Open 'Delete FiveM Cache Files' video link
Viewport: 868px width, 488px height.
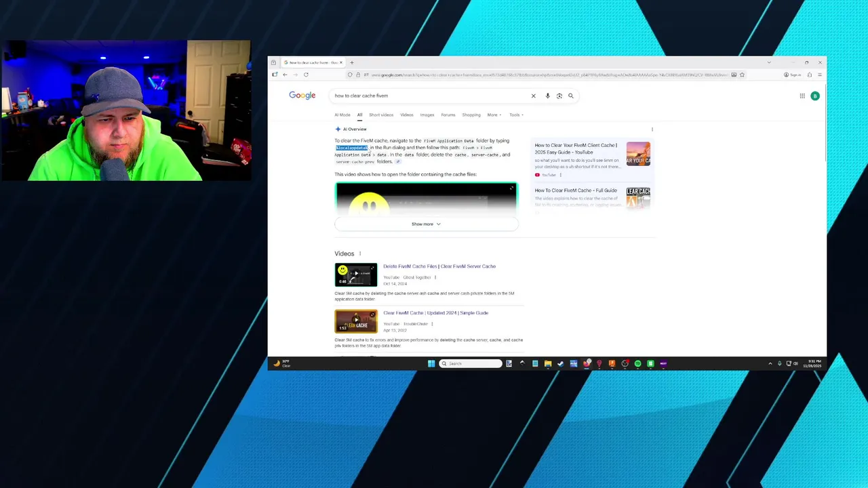(439, 266)
